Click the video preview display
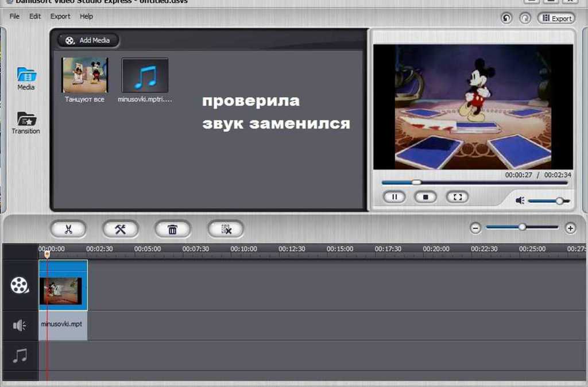588x387 pixels. tap(473, 107)
